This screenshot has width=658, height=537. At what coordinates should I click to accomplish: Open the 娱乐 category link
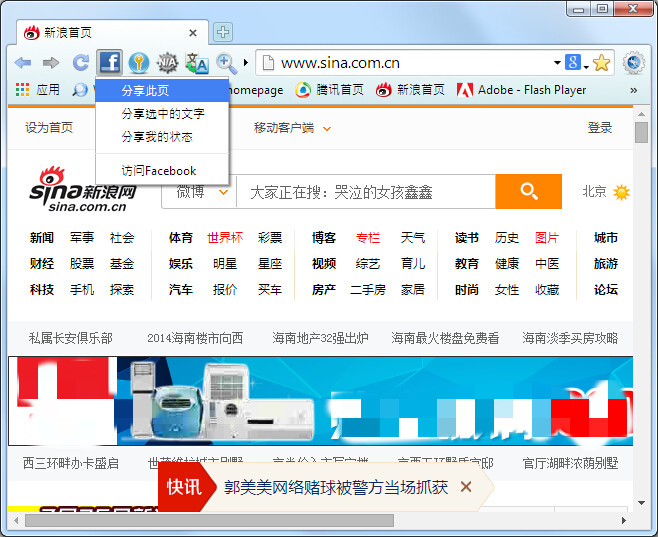[180, 264]
